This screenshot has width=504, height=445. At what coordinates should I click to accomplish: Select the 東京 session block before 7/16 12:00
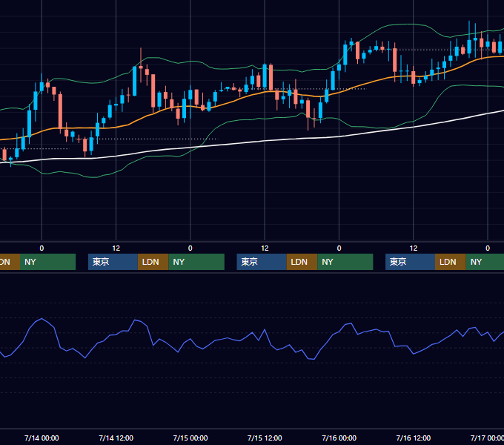[x=410, y=262]
